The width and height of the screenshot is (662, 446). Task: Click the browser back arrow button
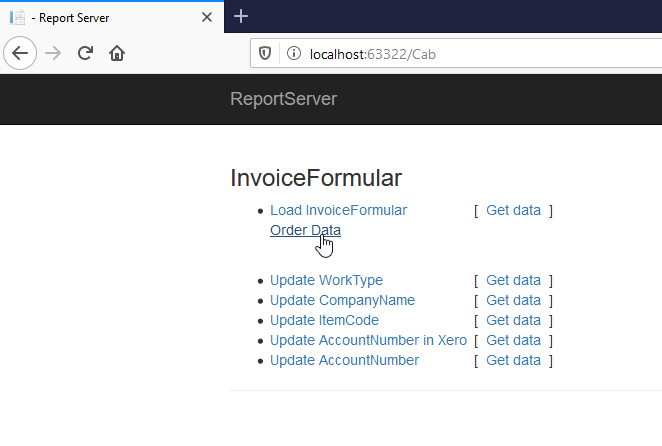click(x=21, y=53)
